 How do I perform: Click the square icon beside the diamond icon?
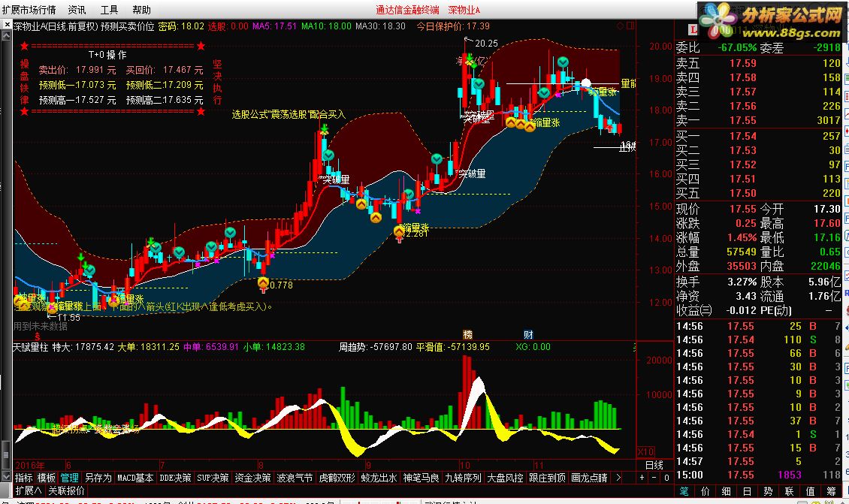click(x=631, y=26)
